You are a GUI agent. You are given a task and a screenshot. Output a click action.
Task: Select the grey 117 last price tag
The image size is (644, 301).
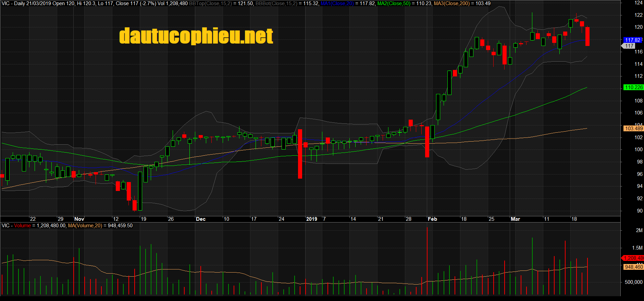629,46
